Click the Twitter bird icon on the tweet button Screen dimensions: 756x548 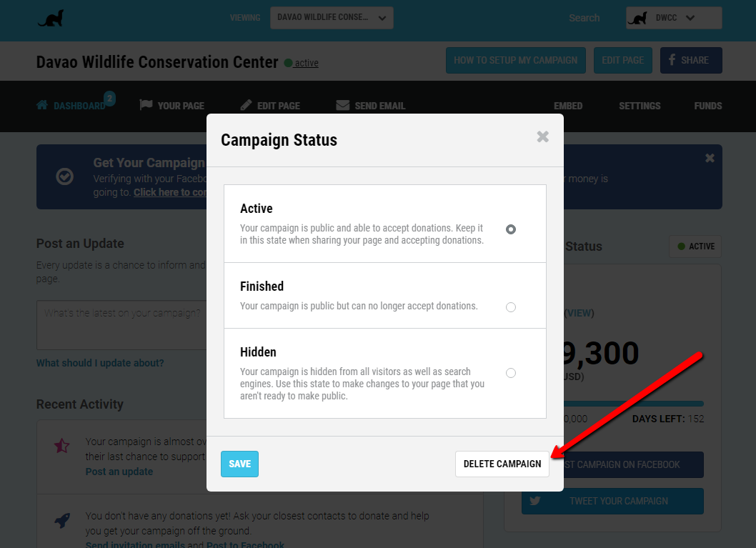click(x=534, y=501)
